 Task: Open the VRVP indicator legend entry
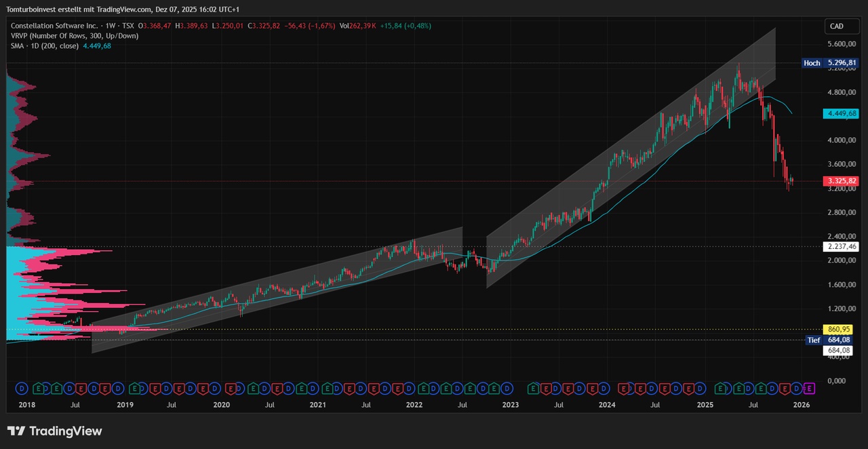click(x=74, y=36)
